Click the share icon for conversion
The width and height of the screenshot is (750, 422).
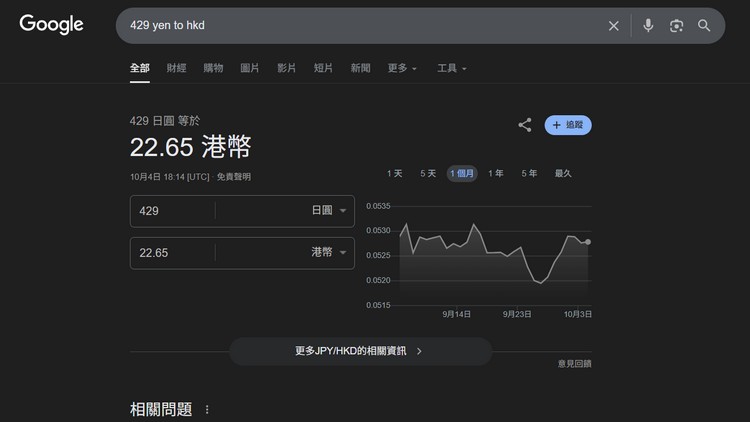pyautogui.click(x=525, y=125)
